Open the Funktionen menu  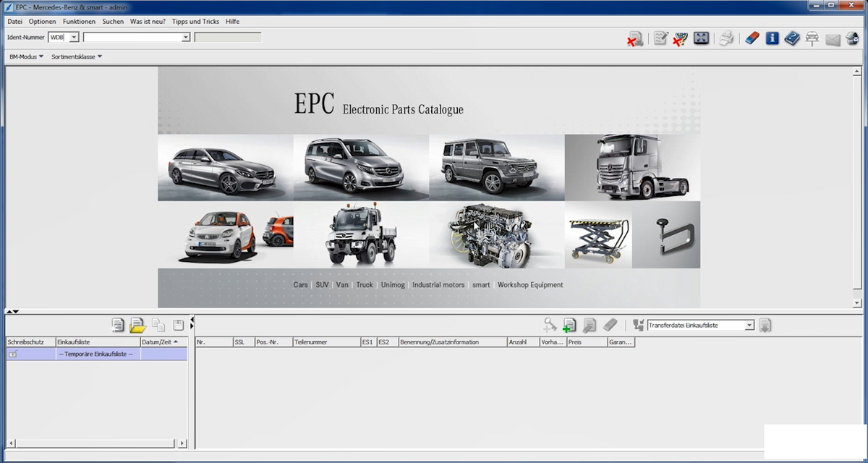[x=79, y=22]
